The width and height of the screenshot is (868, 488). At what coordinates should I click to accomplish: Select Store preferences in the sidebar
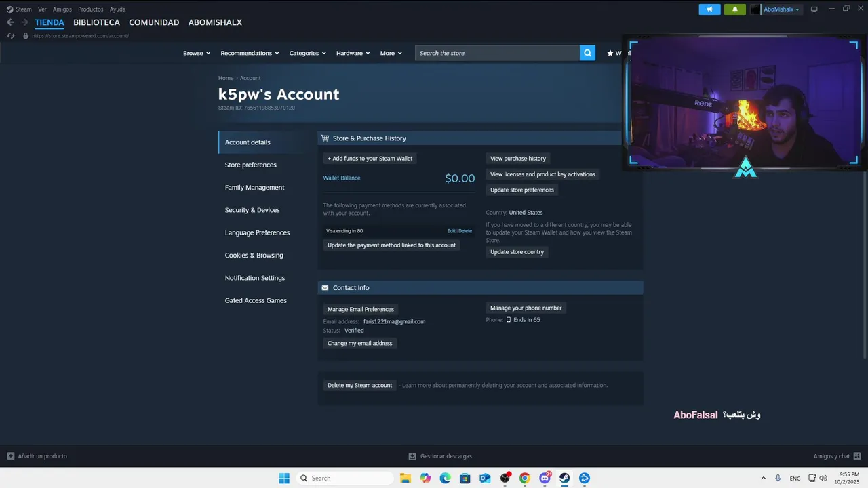(x=251, y=165)
